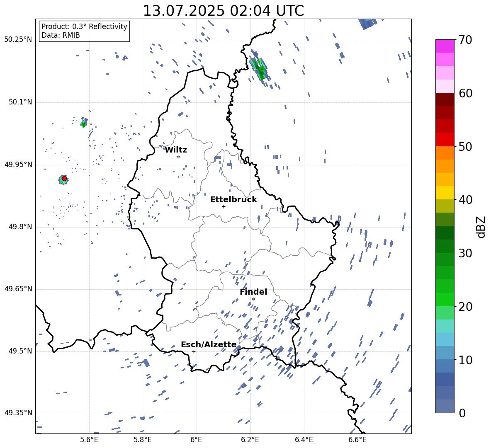This screenshot has height=448, width=491.
Task: Click the 50.25°N latitude label
Action: pyautogui.click(x=18, y=40)
